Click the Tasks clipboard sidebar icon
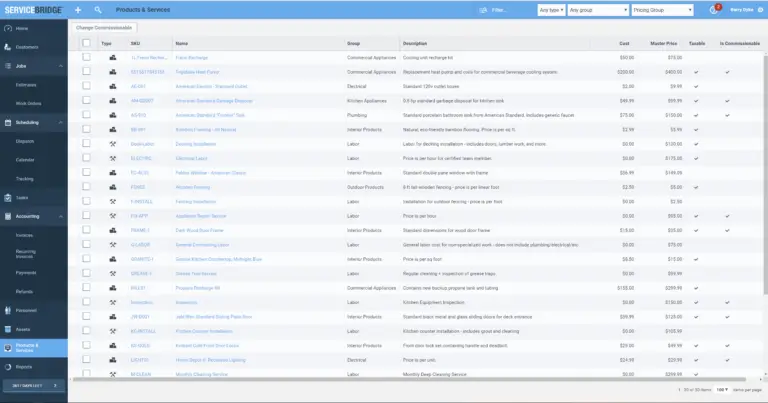Image resolution: width=768 pixels, height=403 pixels. tap(8, 198)
